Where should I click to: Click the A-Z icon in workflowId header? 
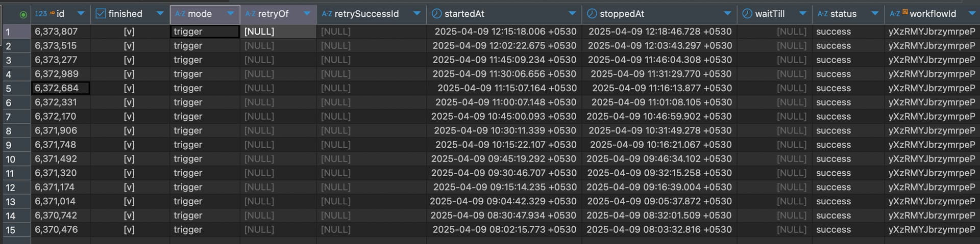pyautogui.click(x=895, y=14)
